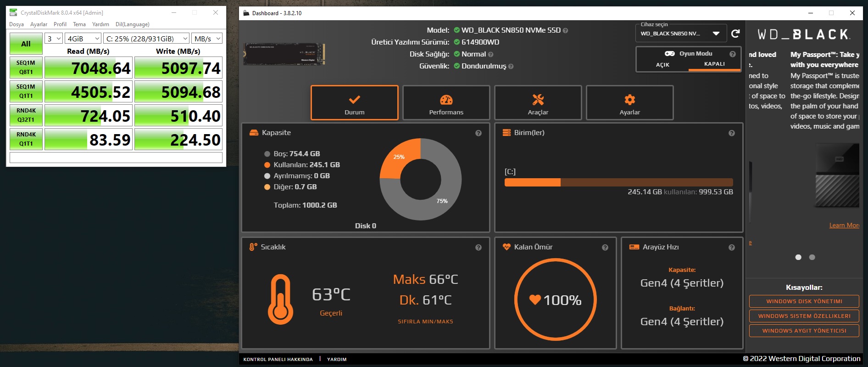The width and height of the screenshot is (868, 367).
Task: Open Profil menu in CrystalDiskMark
Action: coord(60,24)
